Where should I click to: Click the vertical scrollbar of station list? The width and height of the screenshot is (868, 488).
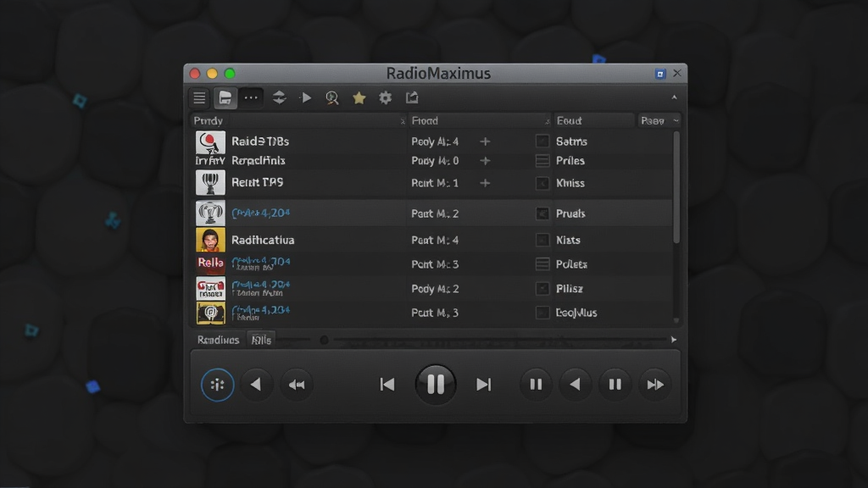coord(676,187)
